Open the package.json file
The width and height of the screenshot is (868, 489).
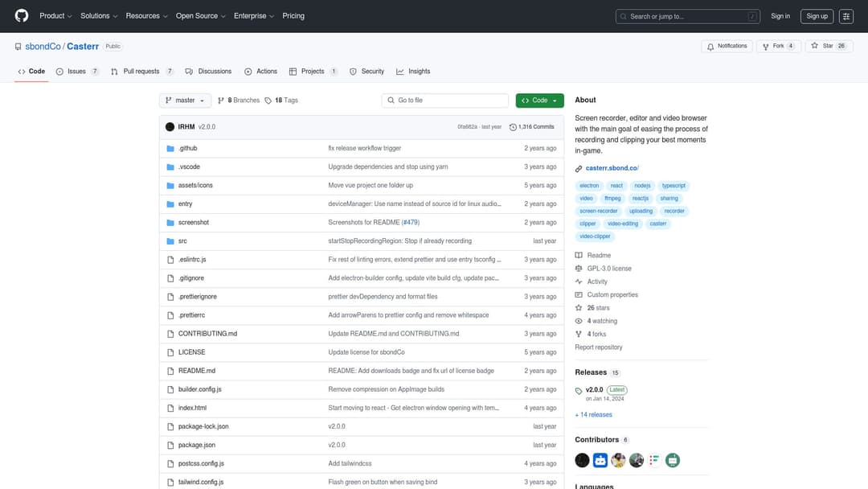coord(197,446)
